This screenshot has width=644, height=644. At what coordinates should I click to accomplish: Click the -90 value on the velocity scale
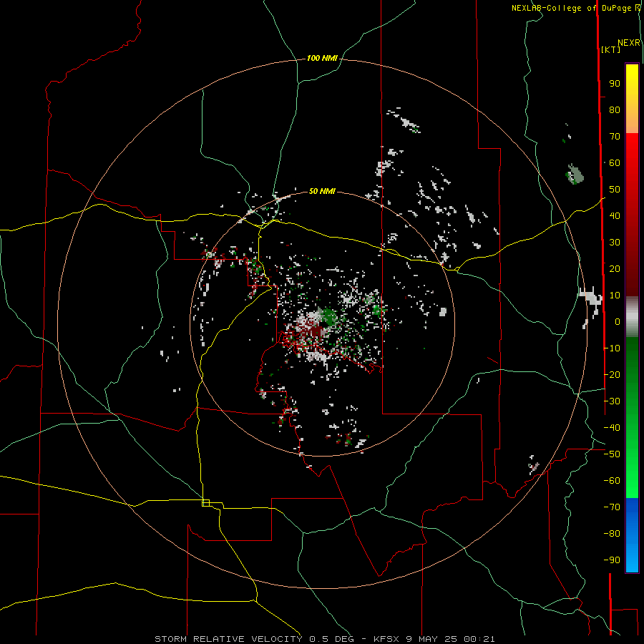612,560
